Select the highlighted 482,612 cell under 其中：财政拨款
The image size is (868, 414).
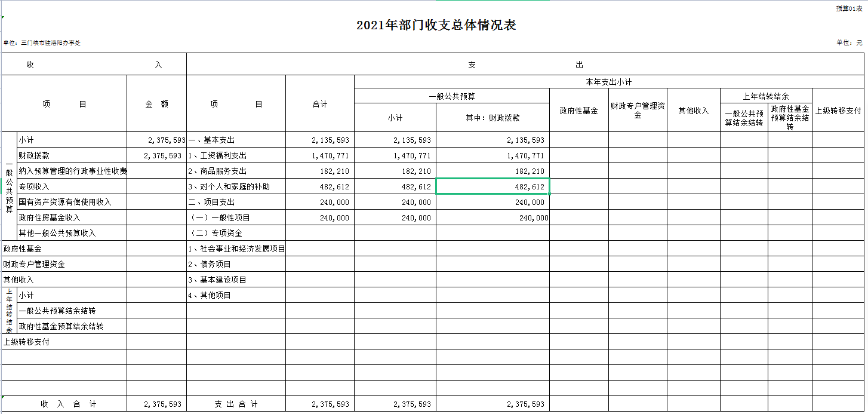click(493, 186)
